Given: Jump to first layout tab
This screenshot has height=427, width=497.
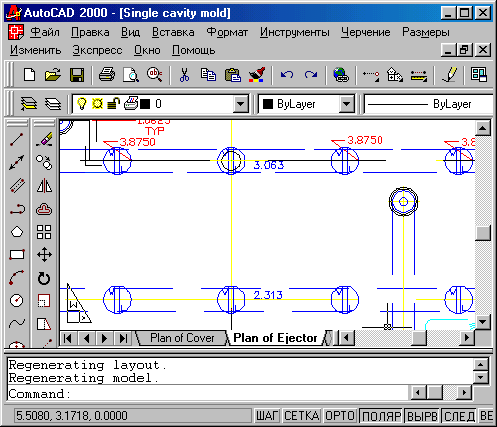Looking at the screenshot, I should coord(68,338).
